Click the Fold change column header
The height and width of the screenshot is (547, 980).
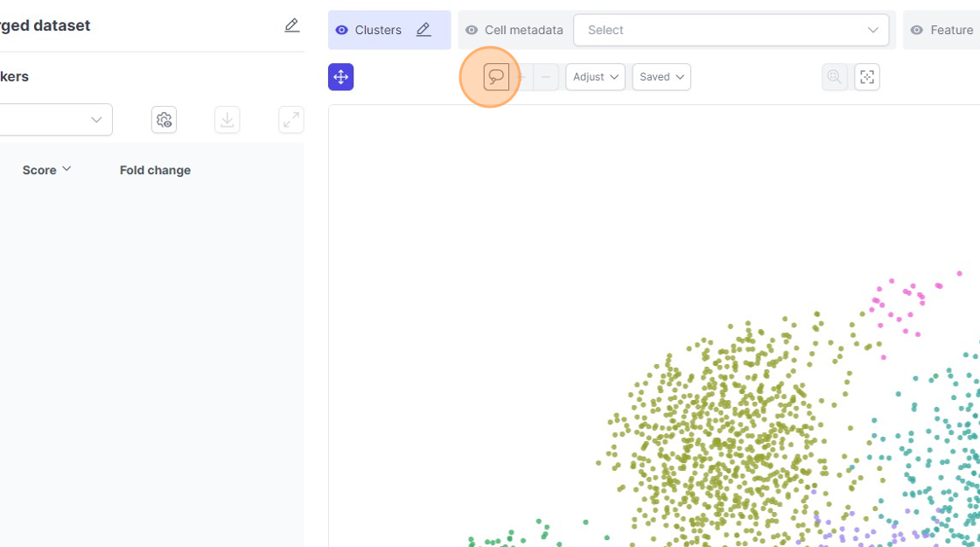pyautogui.click(x=155, y=170)
